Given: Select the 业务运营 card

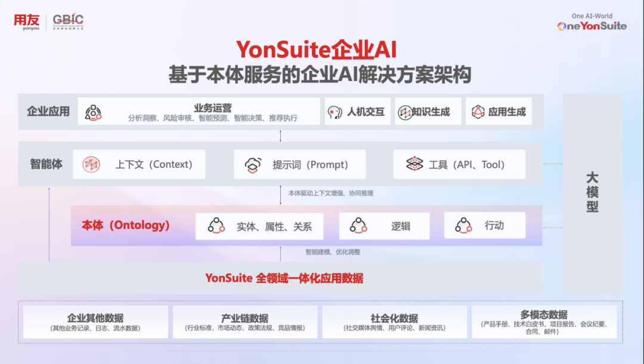Looking at the screenshot, I should point(199,111).
